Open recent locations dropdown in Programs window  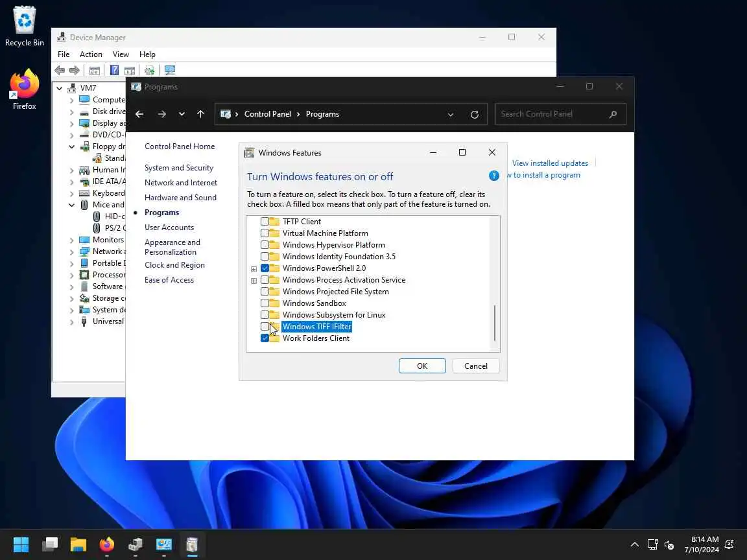click(182, 114)
